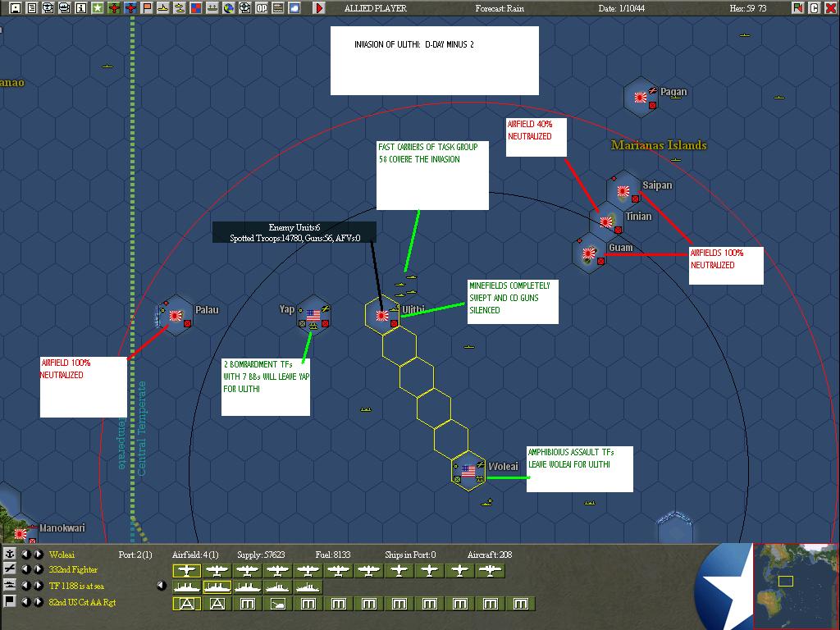Screen dimensions: 840x630
Task: Click the aircraft icon beside 332nd Fighter
Action: [x=10, y=569]
